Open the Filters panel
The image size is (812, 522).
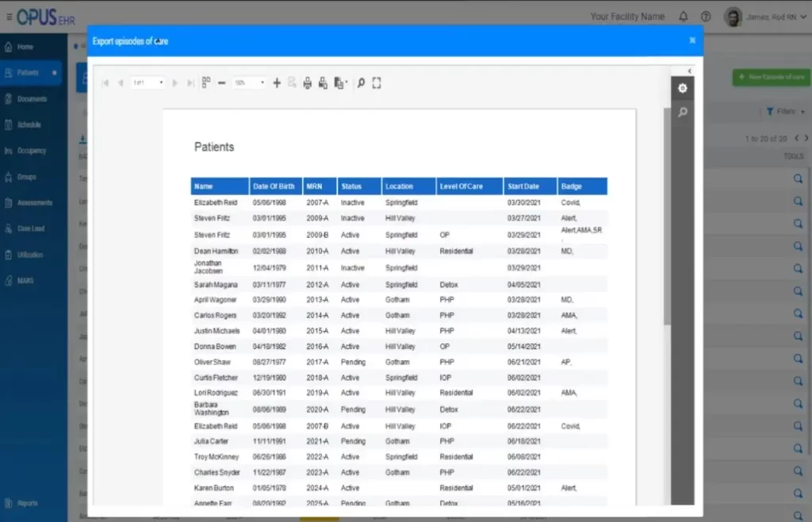point(781,111)
